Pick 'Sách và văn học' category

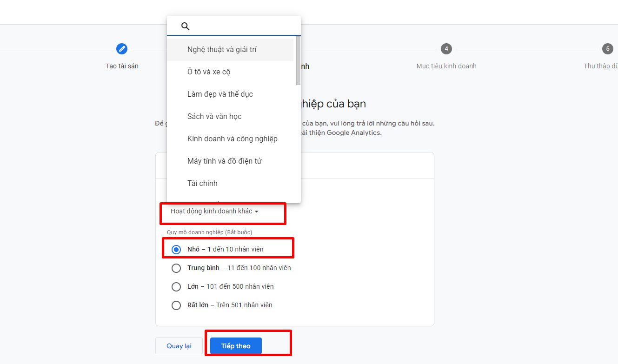click(x=230, y=117)
